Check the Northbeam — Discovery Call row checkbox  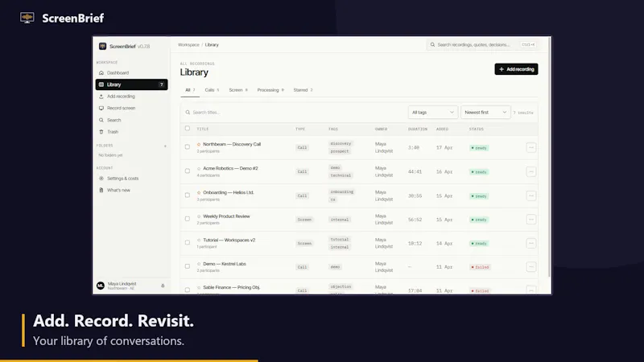pyautogui.click(x=188, y=147)
